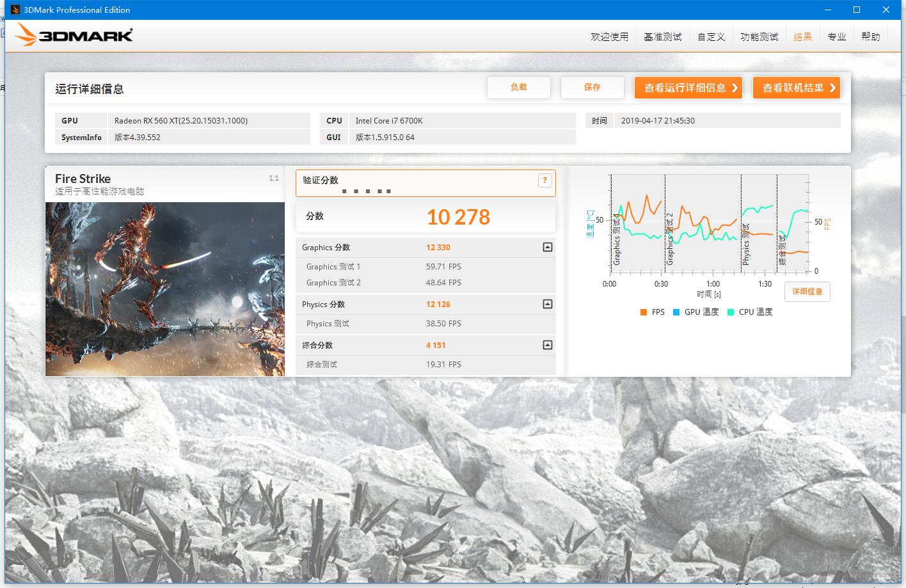Switch to the 基准测试 tab
Viewport: 906px width, 588px height.
662,36
